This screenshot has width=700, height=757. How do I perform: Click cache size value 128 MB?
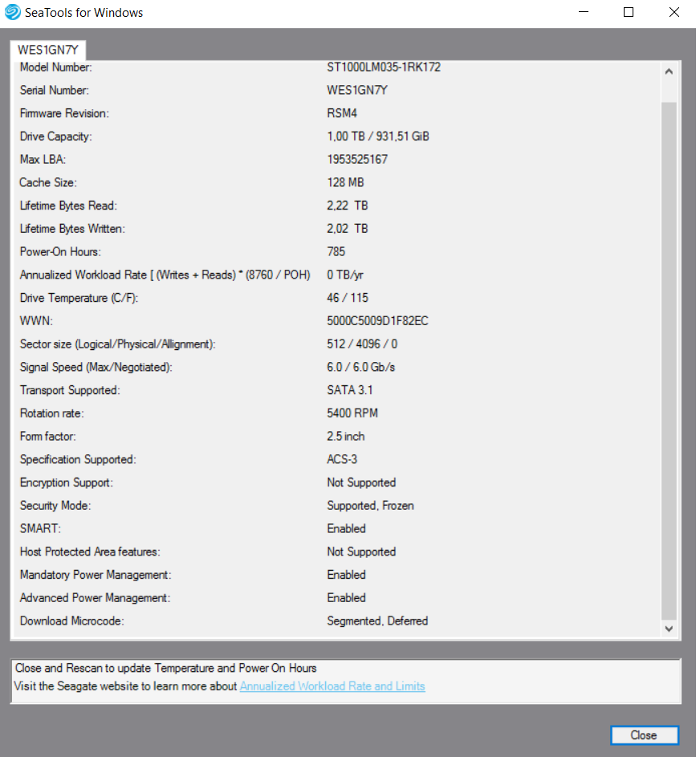pos(345,182)
